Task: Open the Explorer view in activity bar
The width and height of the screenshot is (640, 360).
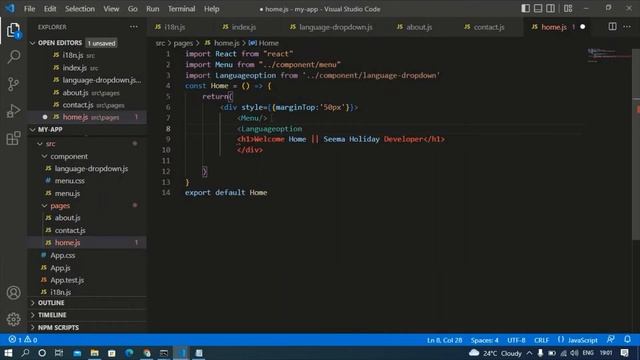Action: [13, 30]
